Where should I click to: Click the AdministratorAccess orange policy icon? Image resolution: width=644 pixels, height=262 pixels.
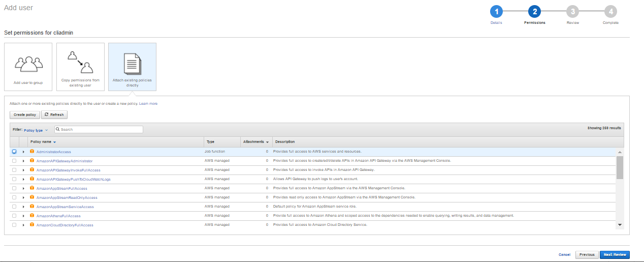pos(32,152)
